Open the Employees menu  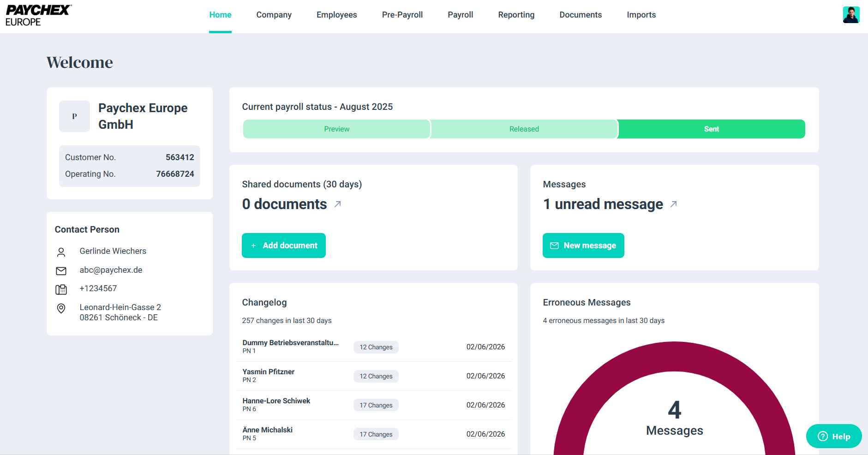point(336,15)
